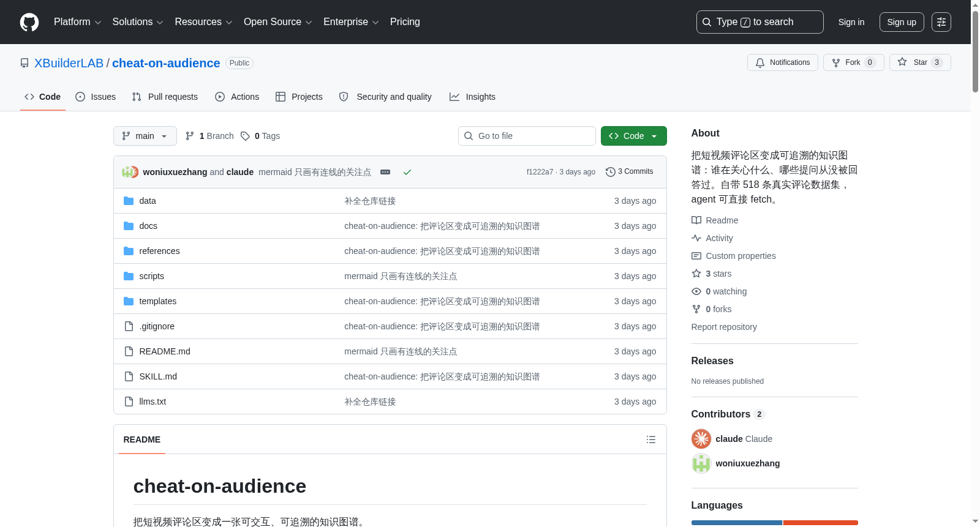Viewport: 980px width, 527px height.
Task: Click the Readme book icon in About
Action: pos(696,220)
